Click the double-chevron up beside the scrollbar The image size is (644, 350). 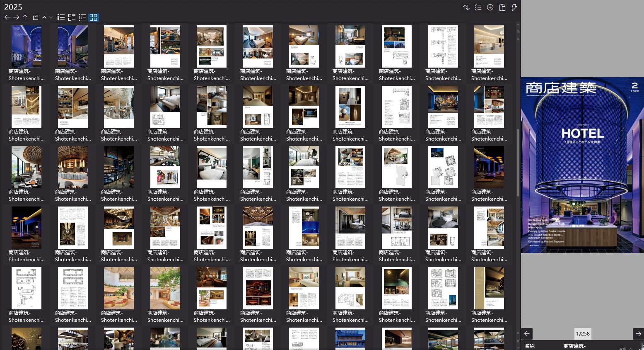point(518,32)
